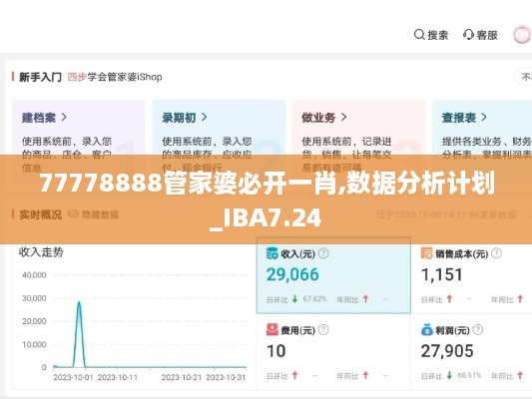Click the expense (费用) red icon
Screen dimensions: 532x399
pos(272,329)
